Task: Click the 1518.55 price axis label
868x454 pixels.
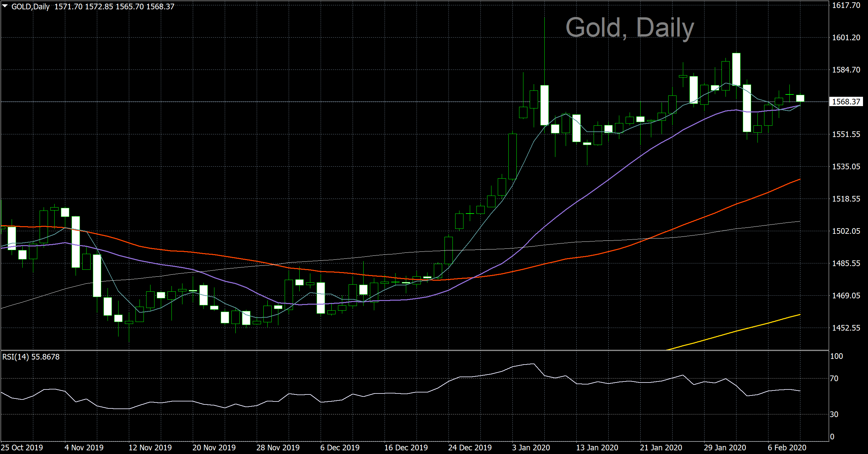Action: click(846, 199)
